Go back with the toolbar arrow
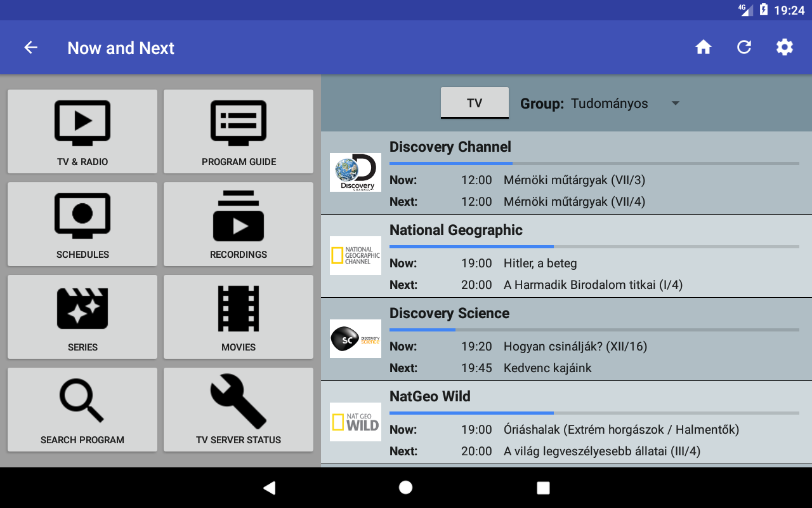The image size is (812, 508). click(x=30, y=48)
